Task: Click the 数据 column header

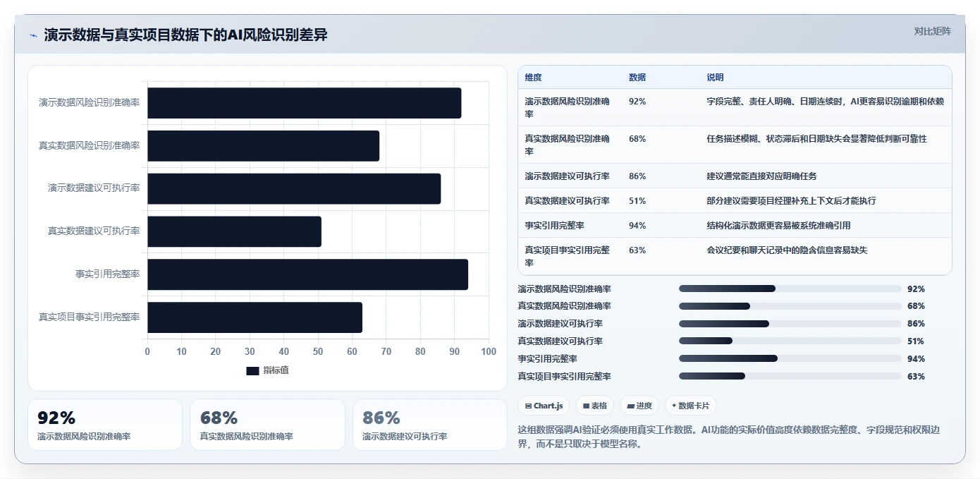Action: pos(637,78)
